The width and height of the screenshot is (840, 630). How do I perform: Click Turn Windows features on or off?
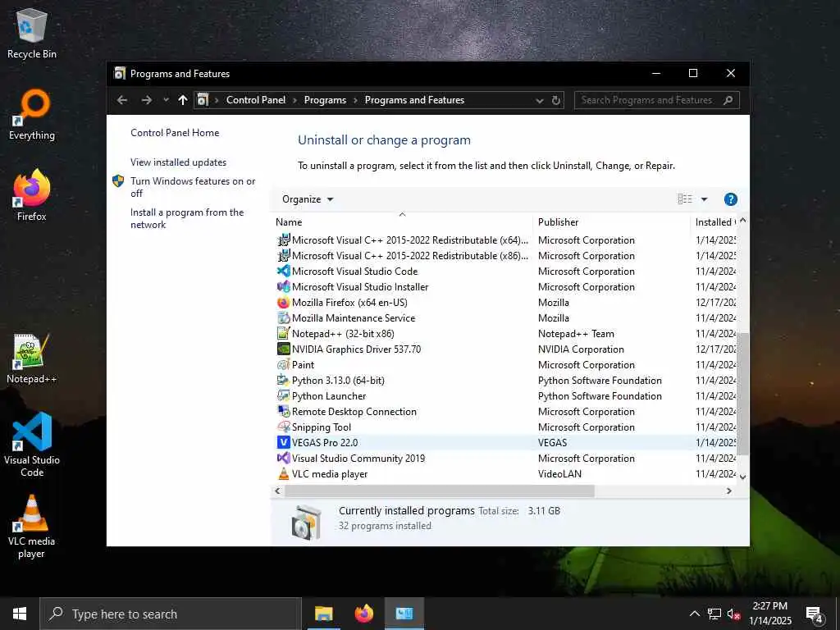click(193, 187)
